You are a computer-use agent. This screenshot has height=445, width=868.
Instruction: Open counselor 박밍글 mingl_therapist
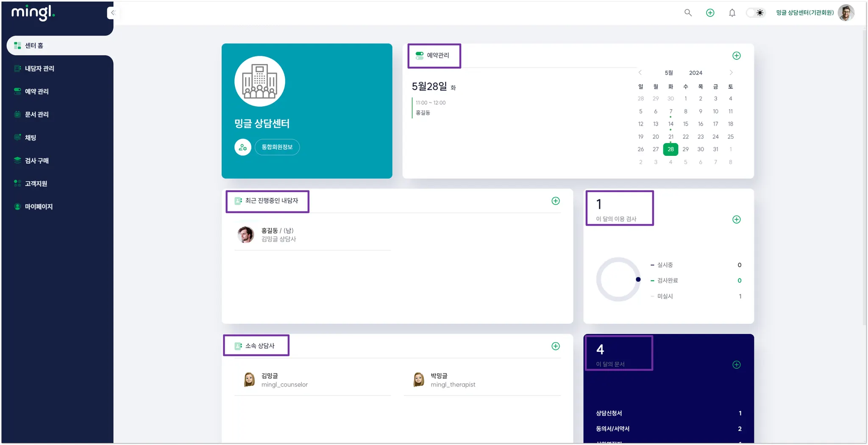pos(482,380)
